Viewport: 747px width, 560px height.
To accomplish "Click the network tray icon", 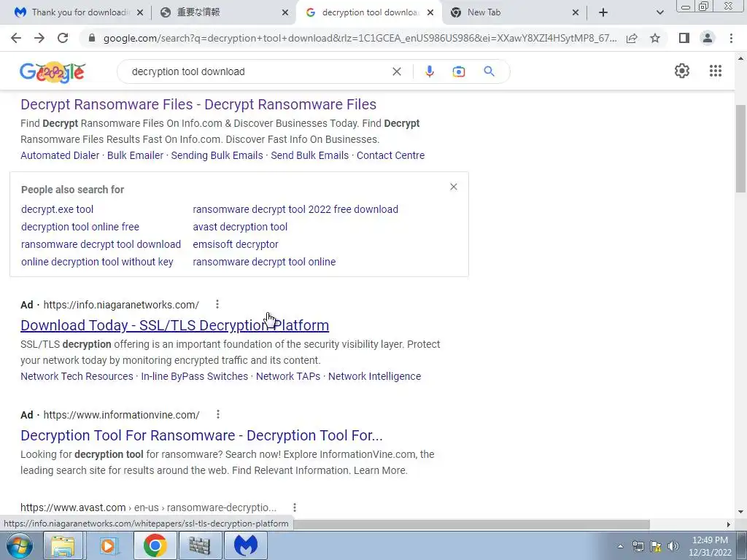I will (638, 546).
